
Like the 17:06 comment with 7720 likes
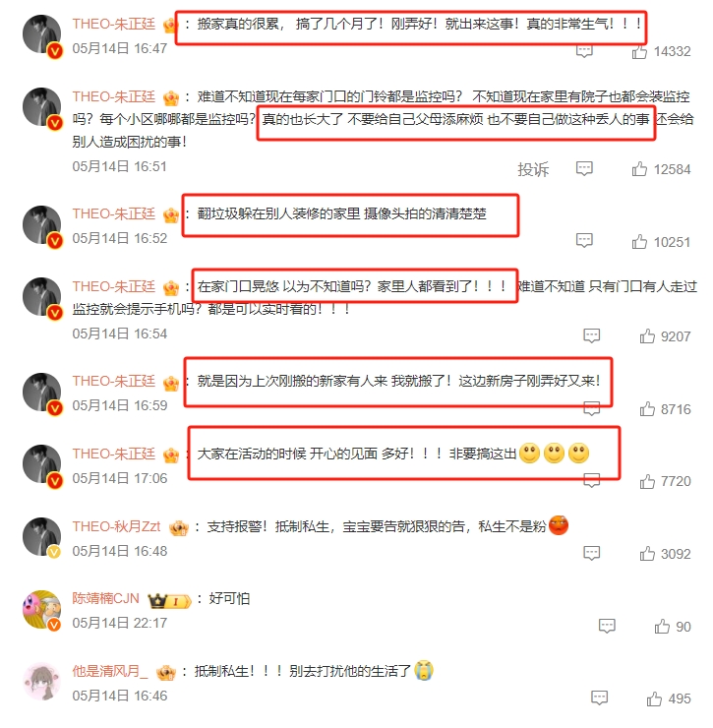[x=647, y=481]
